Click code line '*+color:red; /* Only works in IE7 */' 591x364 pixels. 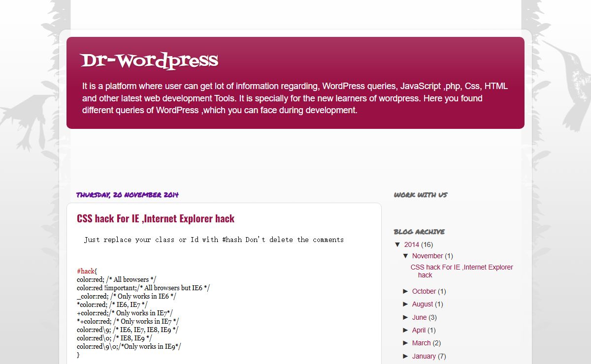(x=128, y=321)
